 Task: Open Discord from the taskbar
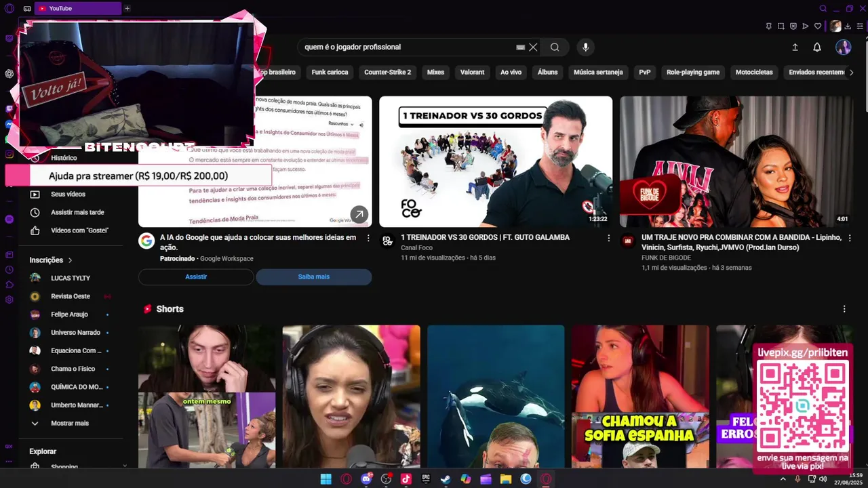[366, 479]
